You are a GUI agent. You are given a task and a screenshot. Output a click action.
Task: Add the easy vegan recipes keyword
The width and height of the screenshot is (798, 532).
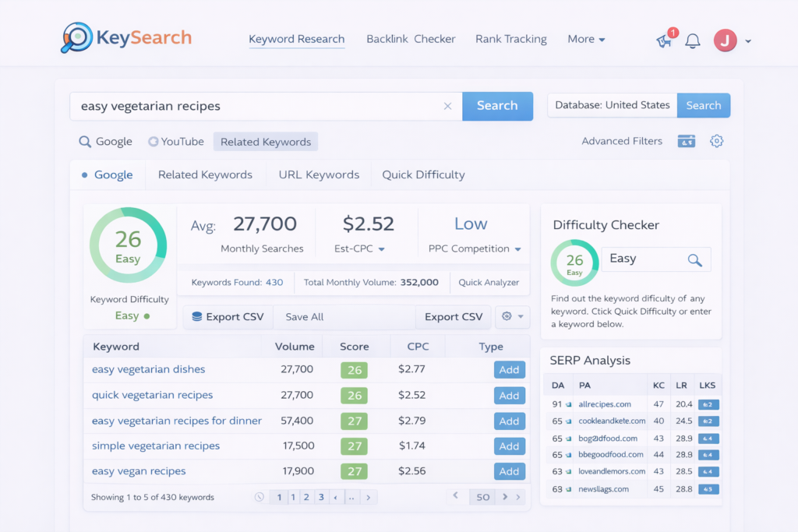(x=509, y=471)
